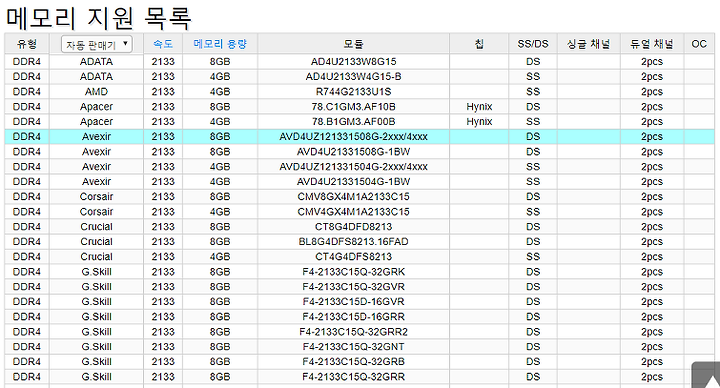Screen dimensions: 720x388
Task: Select module F4-2133C15Q-32GNT
Action: [x=353, y=347]
